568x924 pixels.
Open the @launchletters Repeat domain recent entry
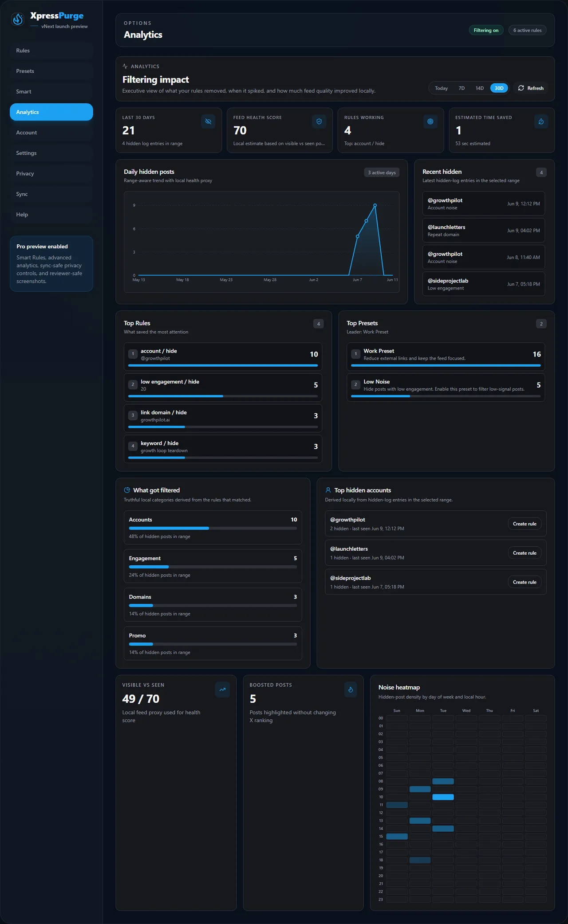(x=484, y=231)
